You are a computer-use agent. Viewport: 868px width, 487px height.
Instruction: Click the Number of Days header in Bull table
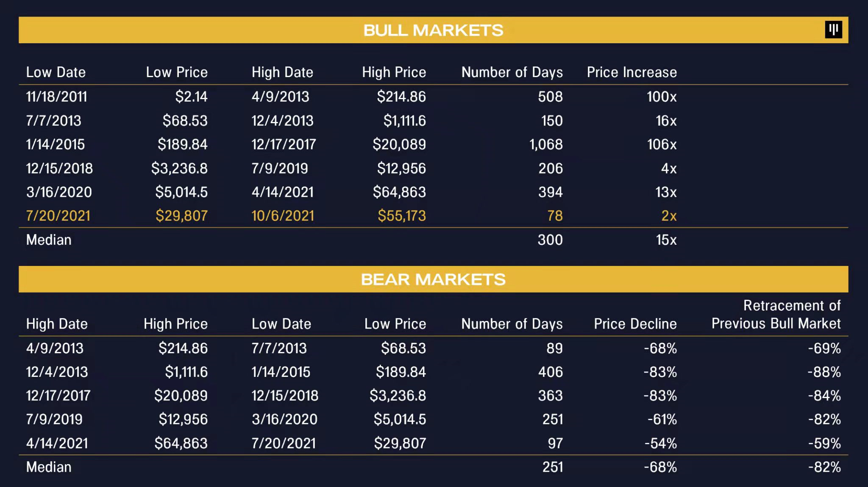(512, 72)
